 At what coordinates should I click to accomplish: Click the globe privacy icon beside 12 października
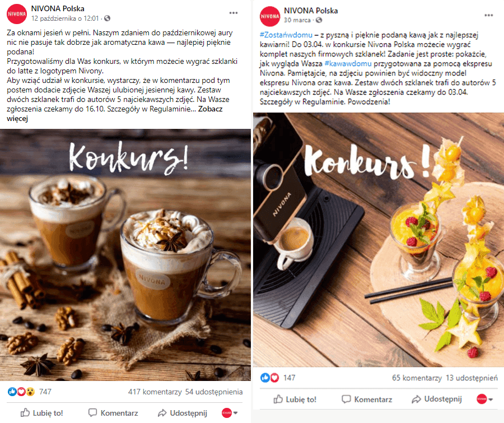108,18
